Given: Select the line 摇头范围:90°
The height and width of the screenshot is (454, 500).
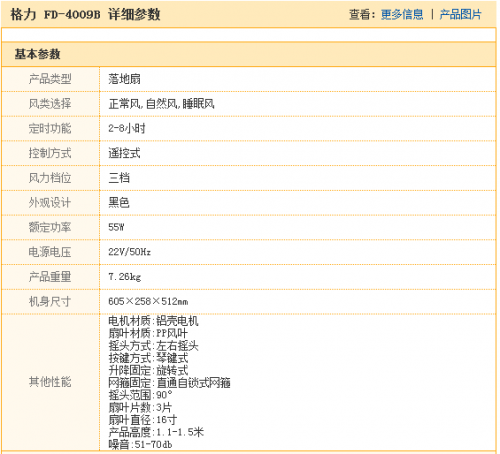Looking at the screenshot, I should click(x=140, y=395).
